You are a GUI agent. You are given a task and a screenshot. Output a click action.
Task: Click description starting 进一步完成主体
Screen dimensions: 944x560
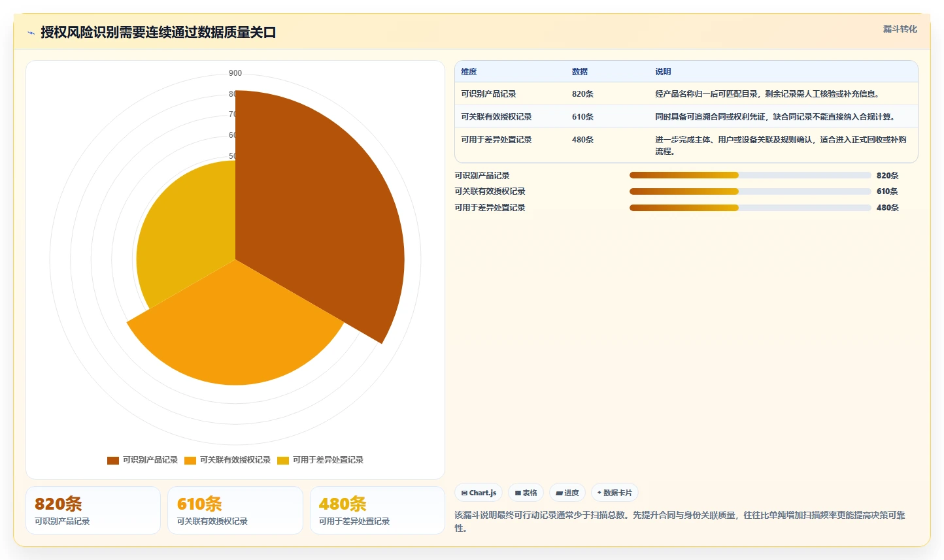781,146
